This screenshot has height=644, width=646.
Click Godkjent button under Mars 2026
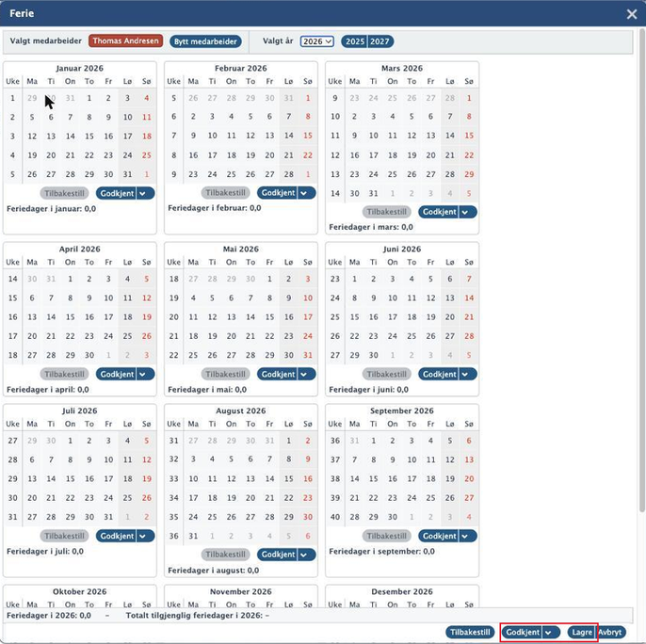(439, 212)
